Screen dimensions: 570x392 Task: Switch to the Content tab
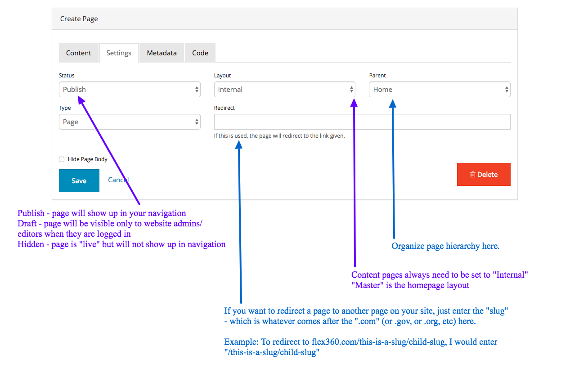[79, 53]
